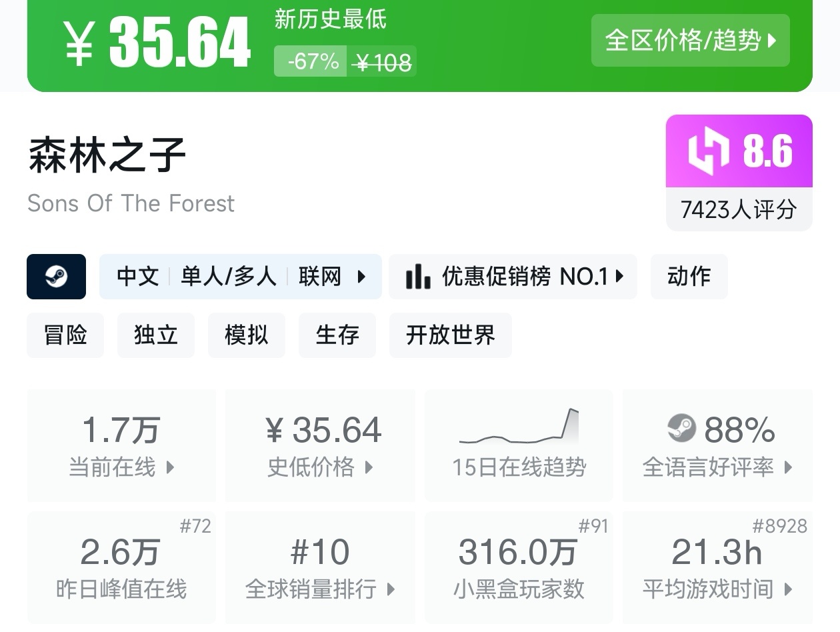Click the Steam icon next to 88%
The image size is (840, 632).
[681, 428]
